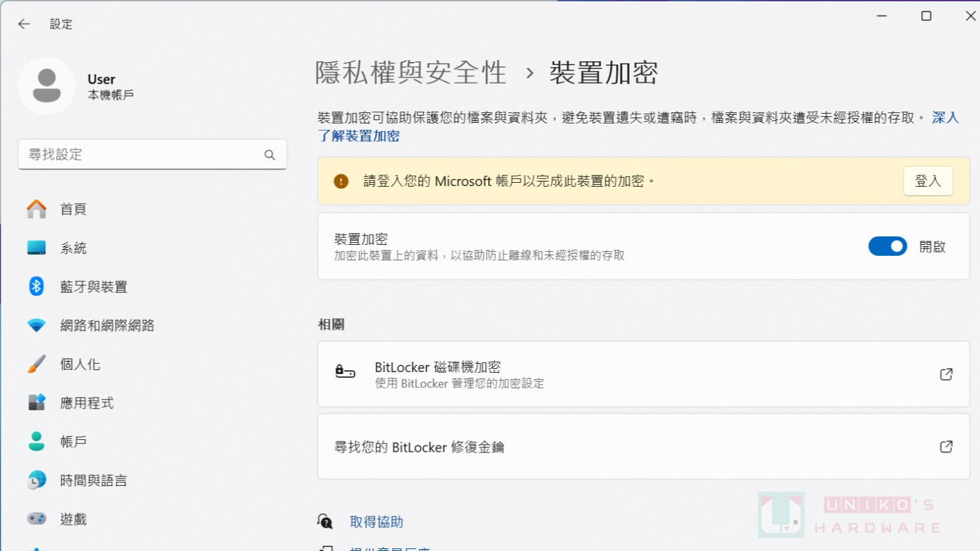Click the search magnifier icon

[270, 155]
